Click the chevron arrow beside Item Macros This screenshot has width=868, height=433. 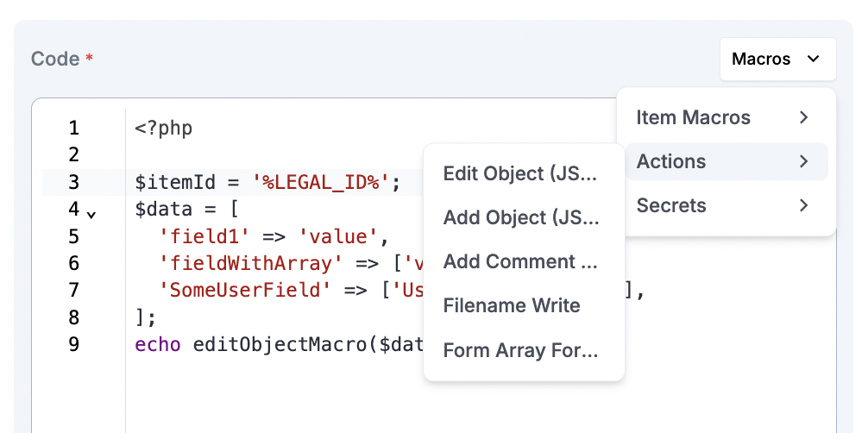(x=803, y=117)
